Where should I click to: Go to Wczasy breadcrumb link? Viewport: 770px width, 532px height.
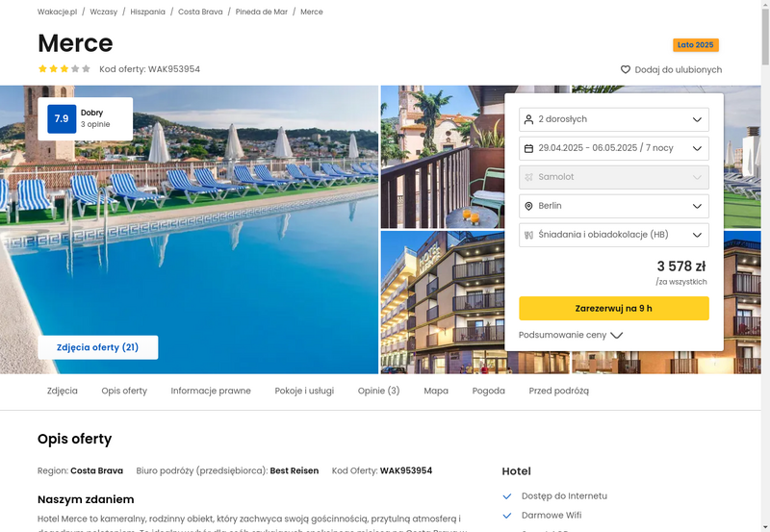[104, 12]
